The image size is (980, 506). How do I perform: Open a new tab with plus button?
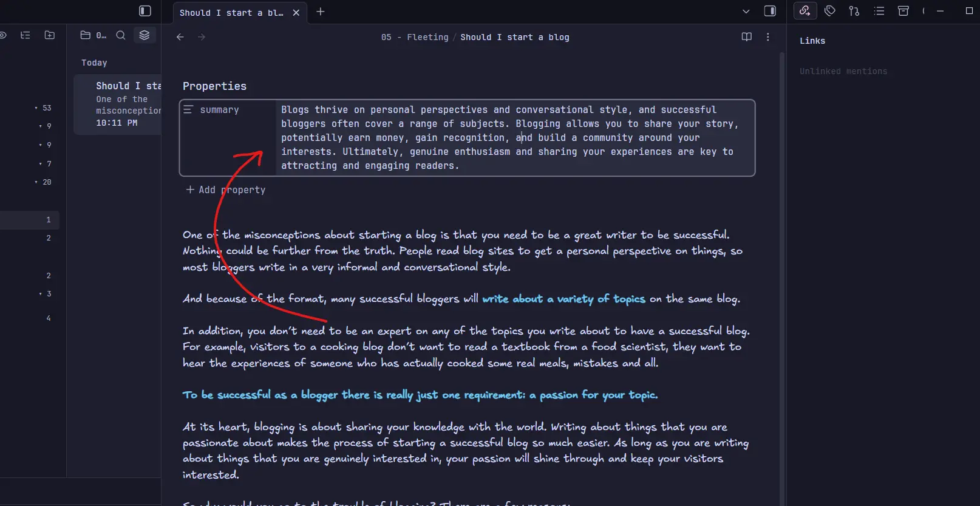tap(321, 12)
